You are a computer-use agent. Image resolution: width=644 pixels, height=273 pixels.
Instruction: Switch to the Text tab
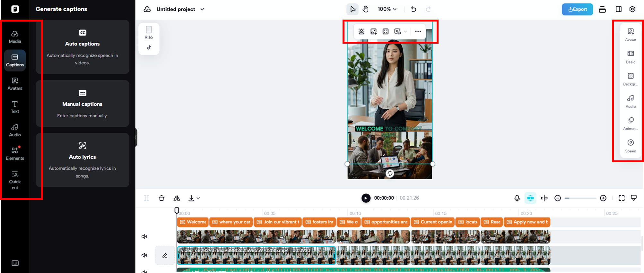coord(15,107)
